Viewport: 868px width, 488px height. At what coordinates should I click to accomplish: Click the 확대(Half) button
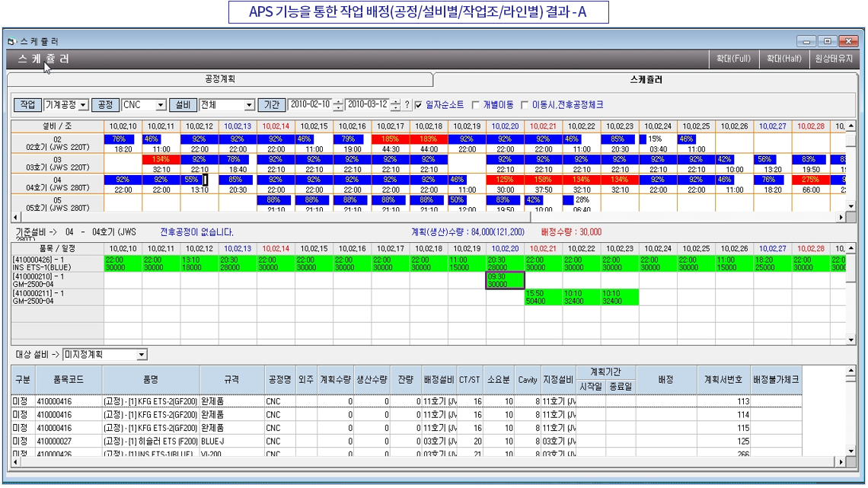(784, 59)
